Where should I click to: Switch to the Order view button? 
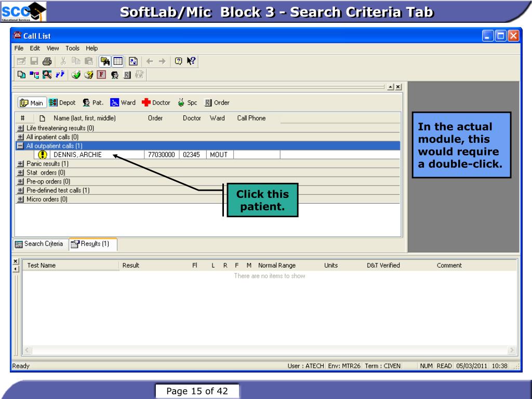pyautogui.click(x=217, y=103)
